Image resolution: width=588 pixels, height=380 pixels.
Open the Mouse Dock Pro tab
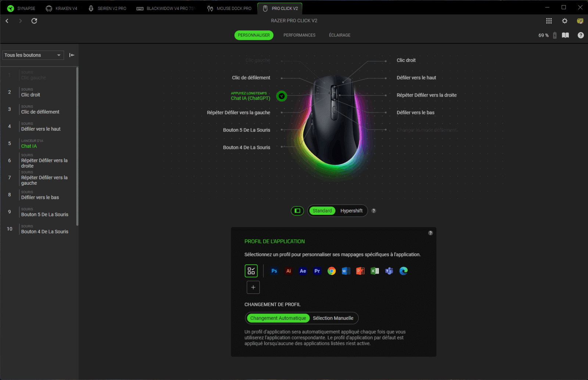[229, 8]
